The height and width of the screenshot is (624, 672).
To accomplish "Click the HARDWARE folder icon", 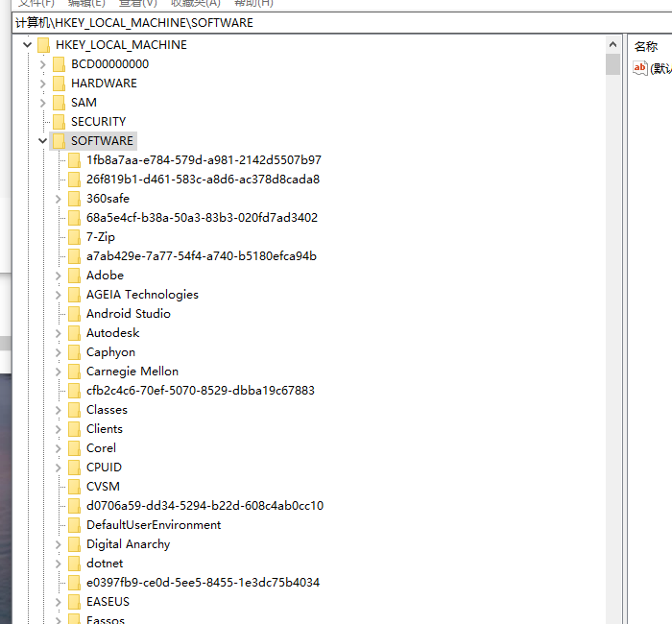I will (59, 84).
